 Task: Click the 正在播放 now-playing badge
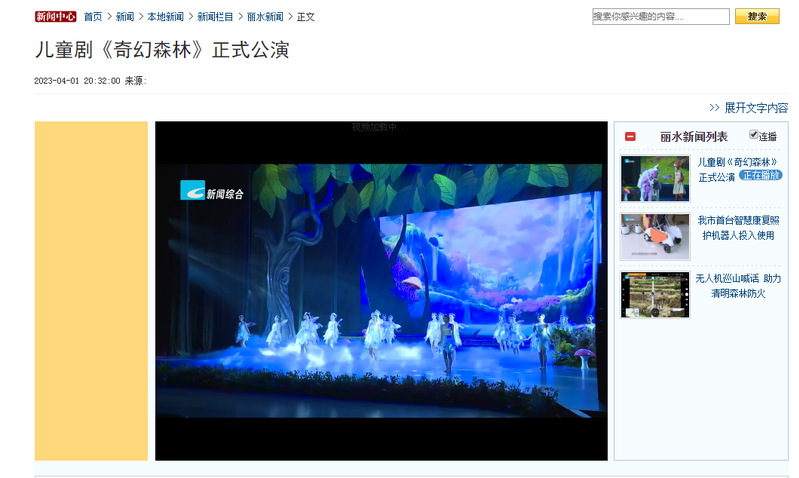760,175
